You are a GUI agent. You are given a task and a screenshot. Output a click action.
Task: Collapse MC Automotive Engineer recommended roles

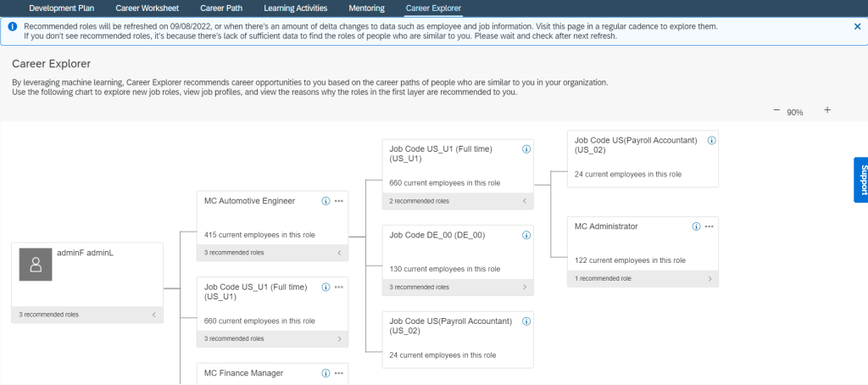[339, 253]
